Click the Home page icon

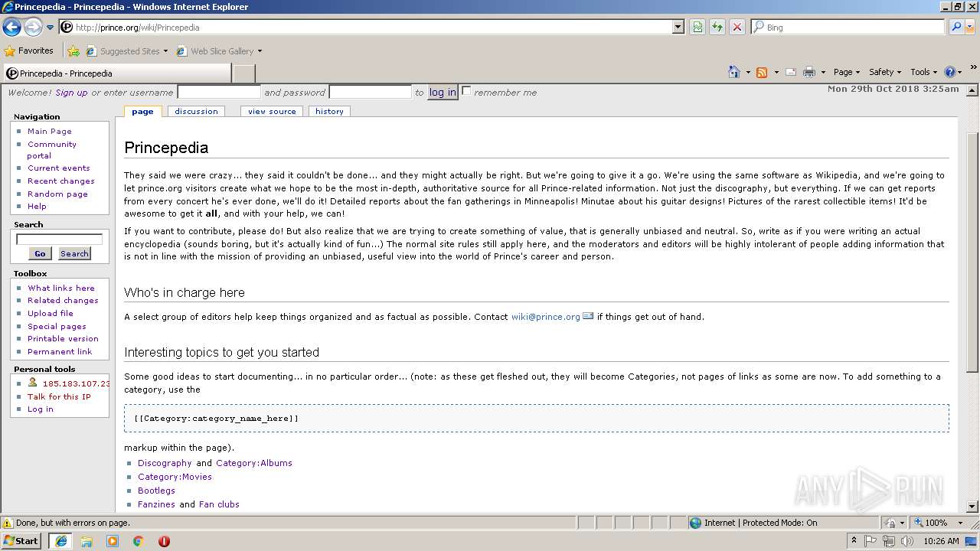coord(734,72)
